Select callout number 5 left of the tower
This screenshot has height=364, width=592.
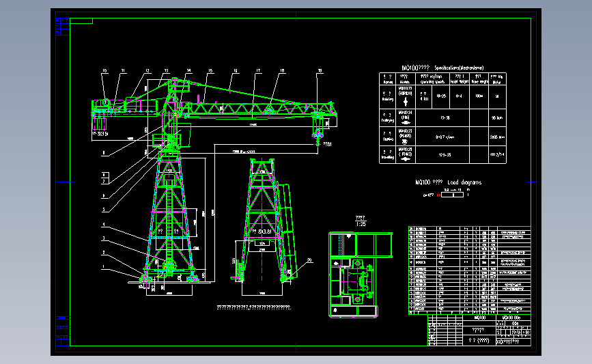[x=104, y=210]
